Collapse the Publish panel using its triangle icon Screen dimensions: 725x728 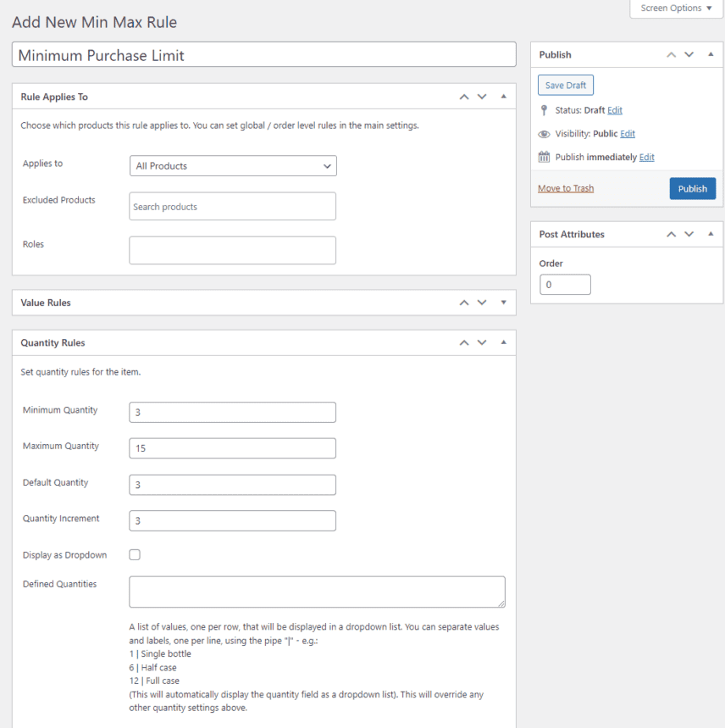(710, 54)
